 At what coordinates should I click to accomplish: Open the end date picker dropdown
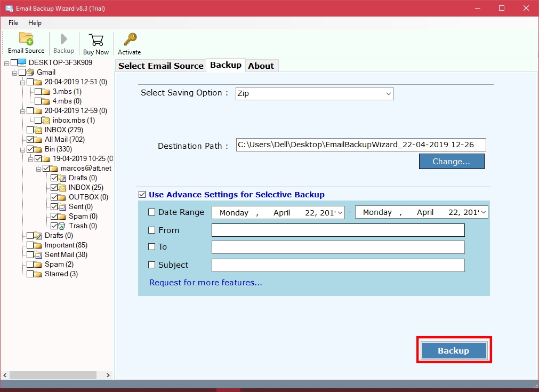(x=484, y=212)
